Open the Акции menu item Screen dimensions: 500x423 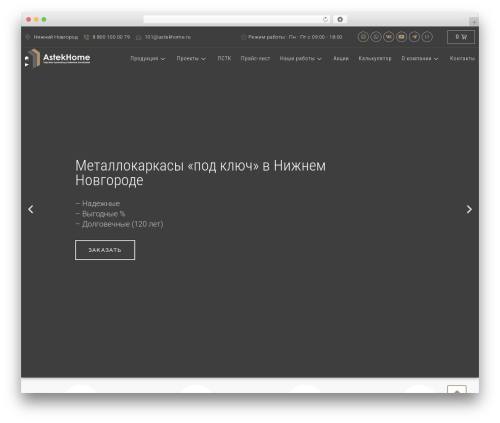tap(341, 58)
